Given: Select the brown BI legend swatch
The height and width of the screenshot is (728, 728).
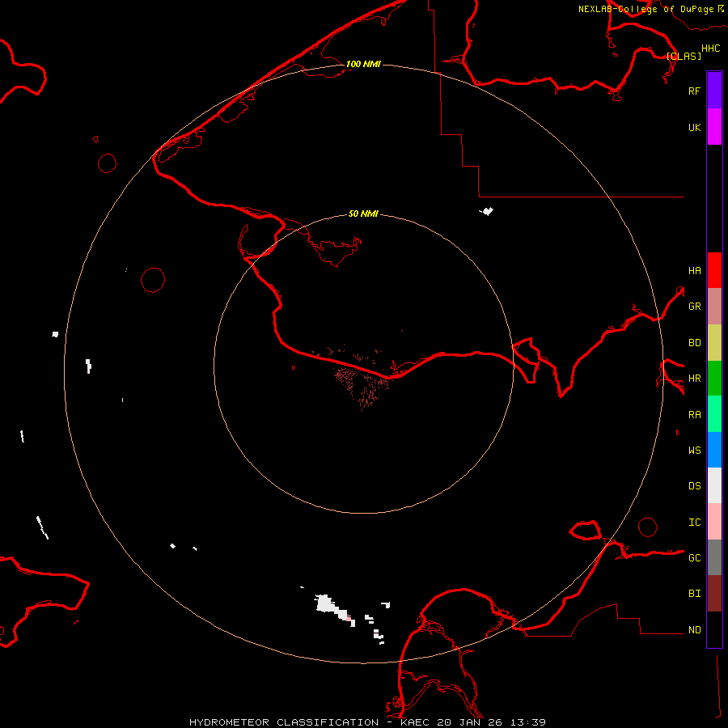Looking at the screenshot, I should pos(714,593).
